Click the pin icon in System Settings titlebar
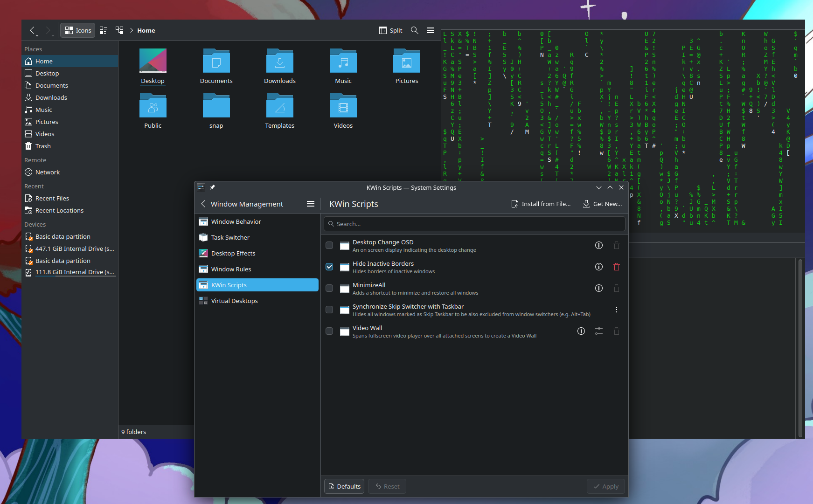Screen dimensions: 813x504 [x=212, y=187]
